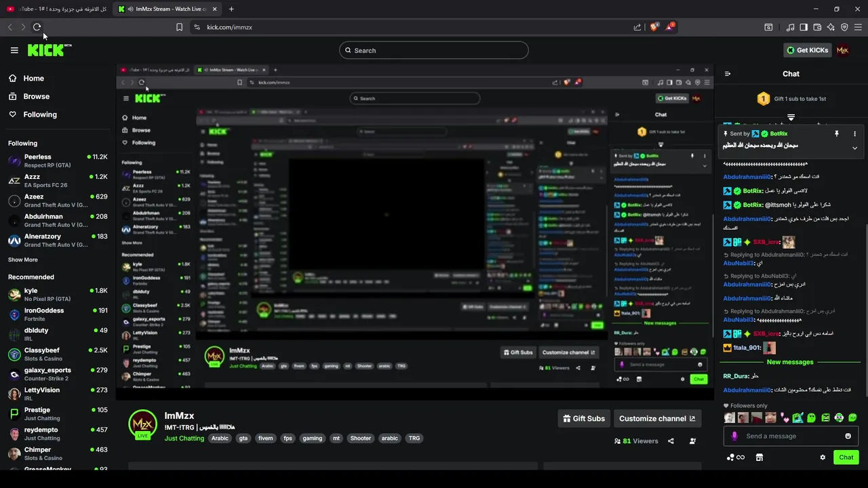Go to Home in the Kick sidebar
Screen dimensions: 868x488
tap(33, 78)
